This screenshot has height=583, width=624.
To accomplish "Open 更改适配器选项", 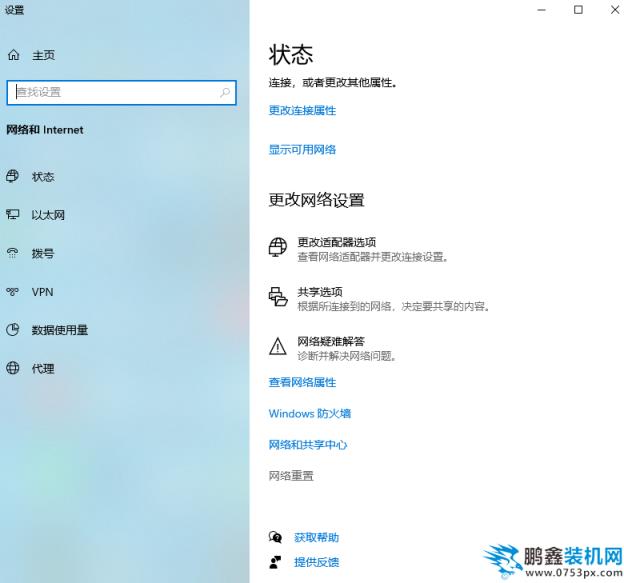I will pyautogui.click(x=337, y=242).
